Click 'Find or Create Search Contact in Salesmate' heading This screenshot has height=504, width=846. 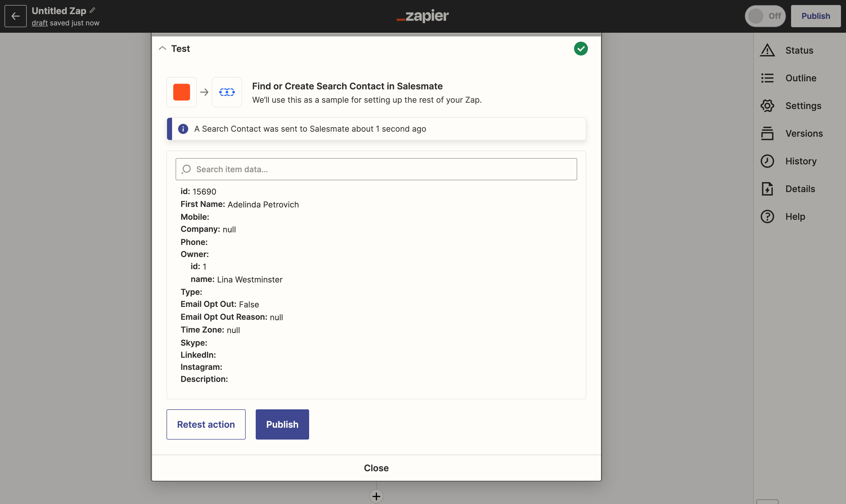347,86
